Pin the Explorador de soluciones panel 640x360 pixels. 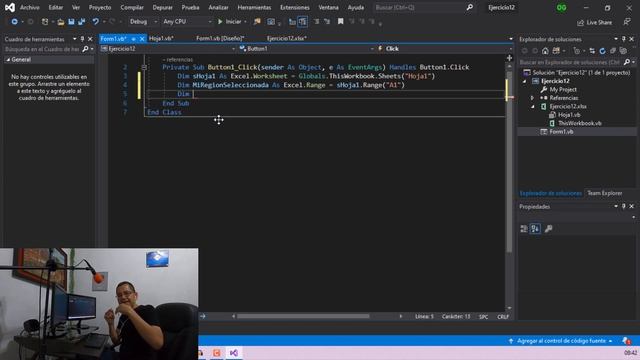tap(624, 39)
